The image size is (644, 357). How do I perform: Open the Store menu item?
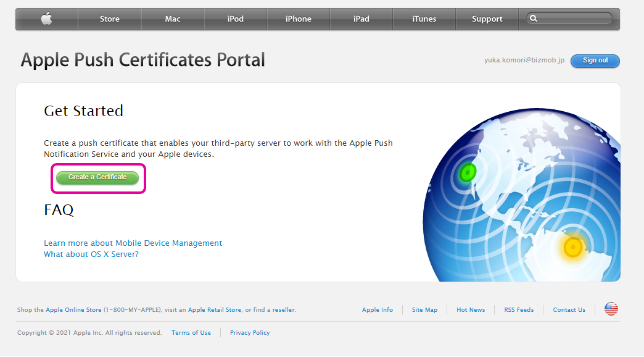tap(110, 19)
